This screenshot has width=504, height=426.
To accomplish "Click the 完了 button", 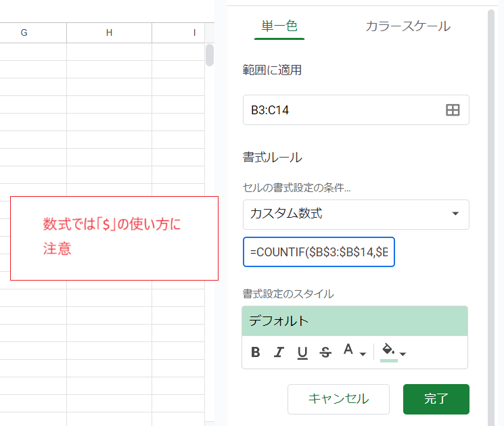I will click(436, 399).
